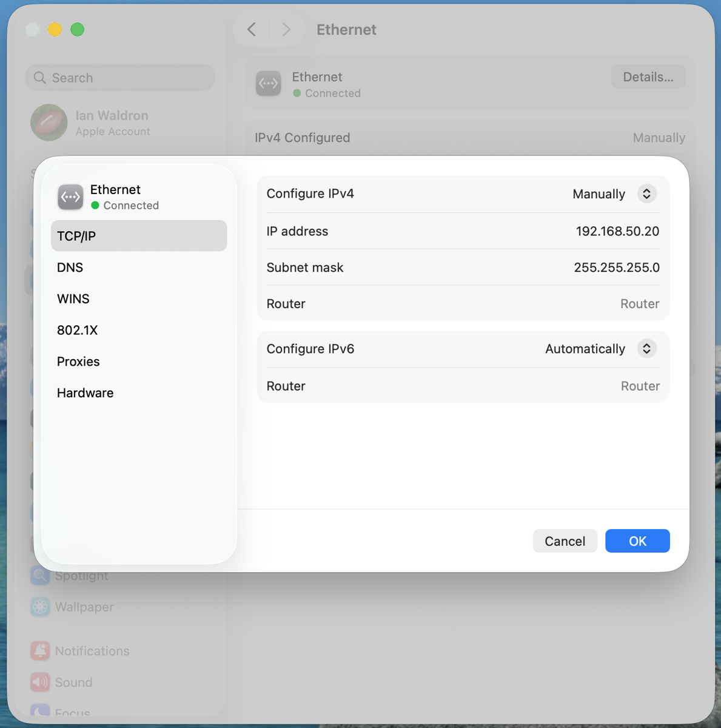View the Hardware section
The height and width of the screenshot is (728, 721).
[85, 393]
